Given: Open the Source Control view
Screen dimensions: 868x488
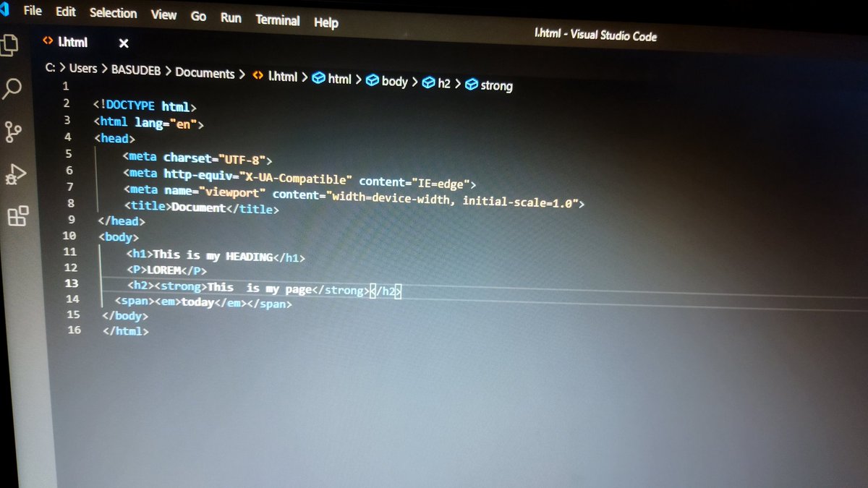Looking at the screenshot, I should pyautogui.click(x=13, y=132).
